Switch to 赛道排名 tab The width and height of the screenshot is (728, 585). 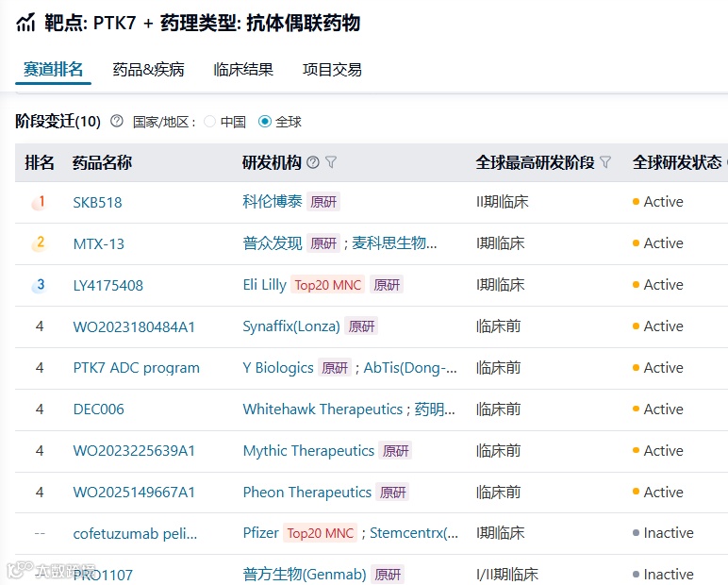coord(53,69)
